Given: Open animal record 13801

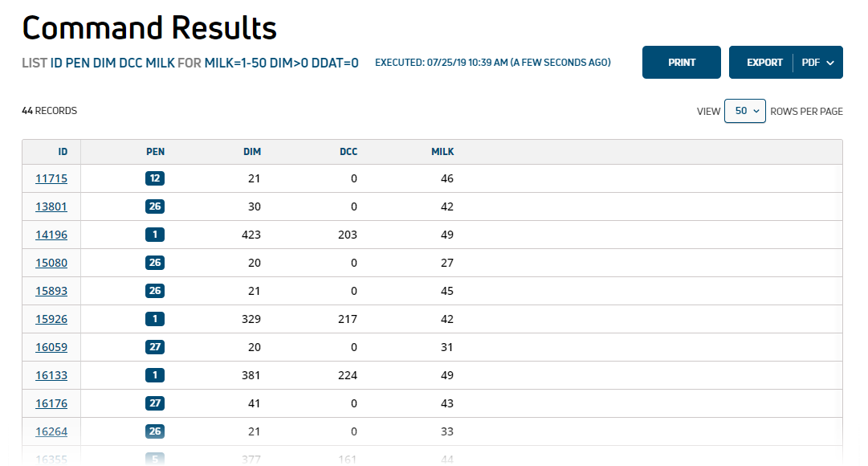Looking at the screenshot, I should point(51,206).
